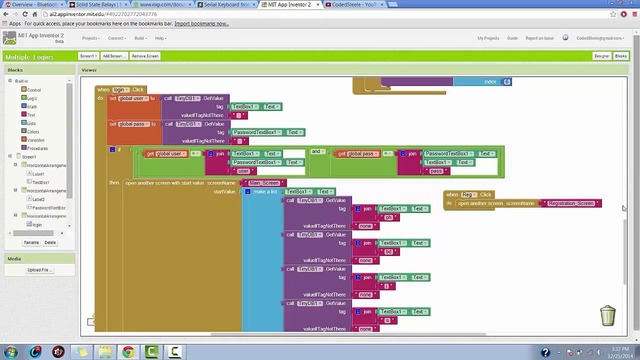
Task: Click the Upload File button
Action: pos(40,270)
